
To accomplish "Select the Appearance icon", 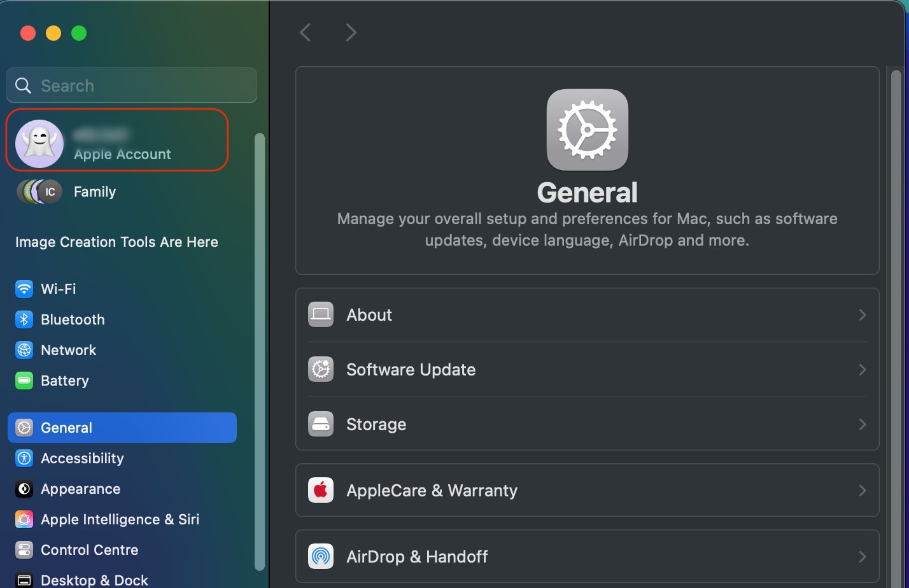I will [x=24, y=489].
